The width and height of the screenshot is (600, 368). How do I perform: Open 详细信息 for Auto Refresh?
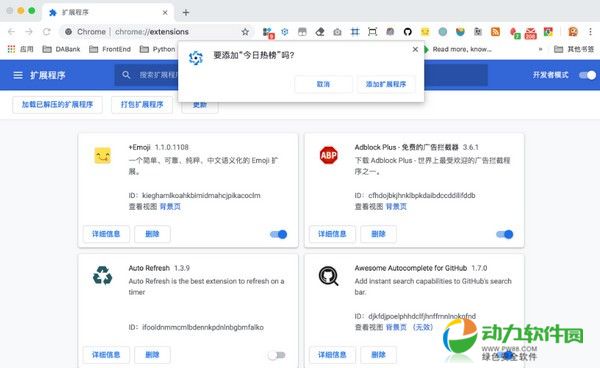(106, 355)
